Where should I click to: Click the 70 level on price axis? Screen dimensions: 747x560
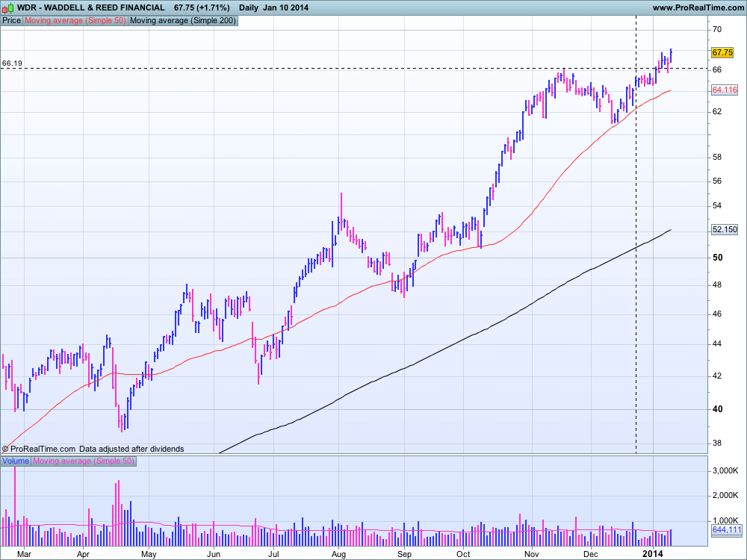point(716,30)
